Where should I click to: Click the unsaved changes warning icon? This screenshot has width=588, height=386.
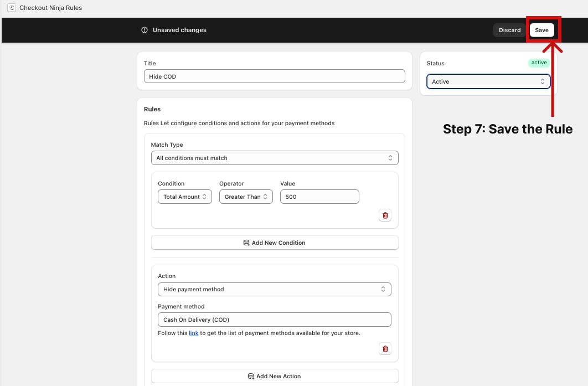(145, 30)
